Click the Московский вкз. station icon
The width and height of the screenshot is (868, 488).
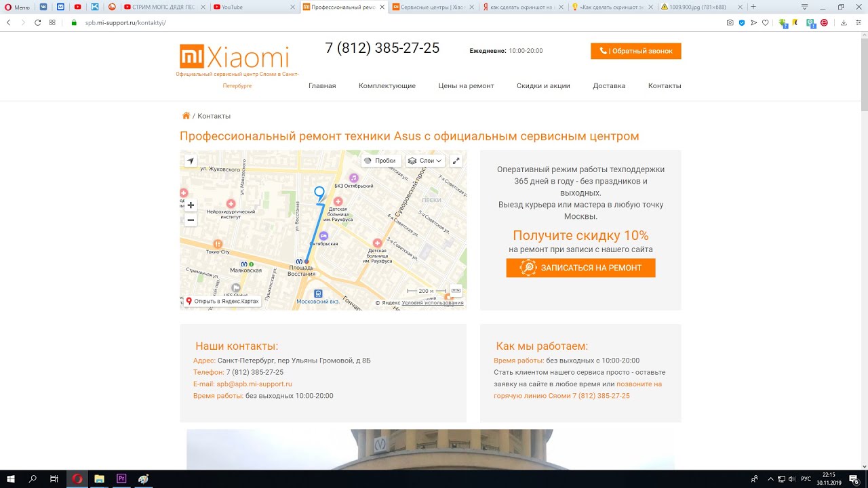pos(318,293)
